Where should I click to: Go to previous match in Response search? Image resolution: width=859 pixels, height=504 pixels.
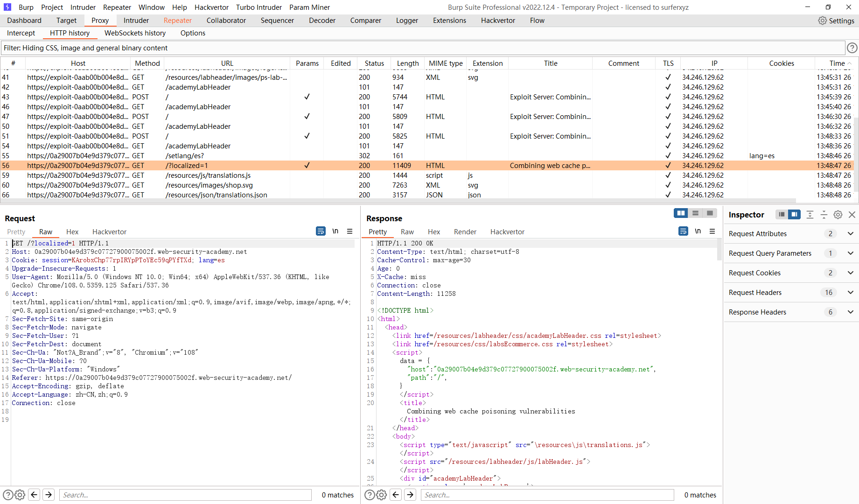tap(396, 495)
